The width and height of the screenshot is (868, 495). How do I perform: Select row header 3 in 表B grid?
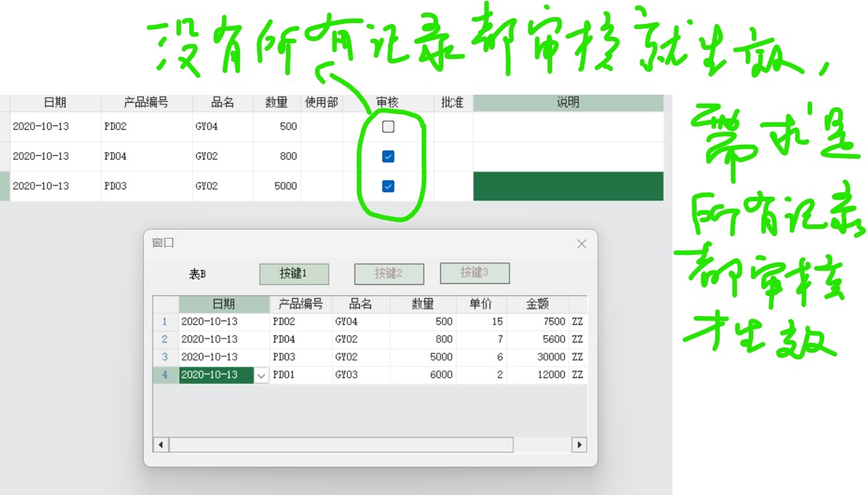click(x=165, y=357)
